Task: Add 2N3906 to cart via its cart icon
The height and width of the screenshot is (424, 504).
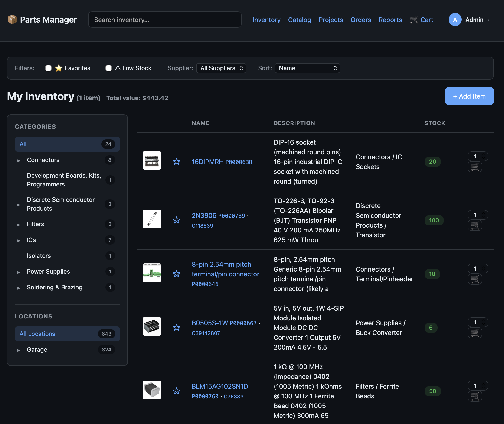Action: pos(475,225)
